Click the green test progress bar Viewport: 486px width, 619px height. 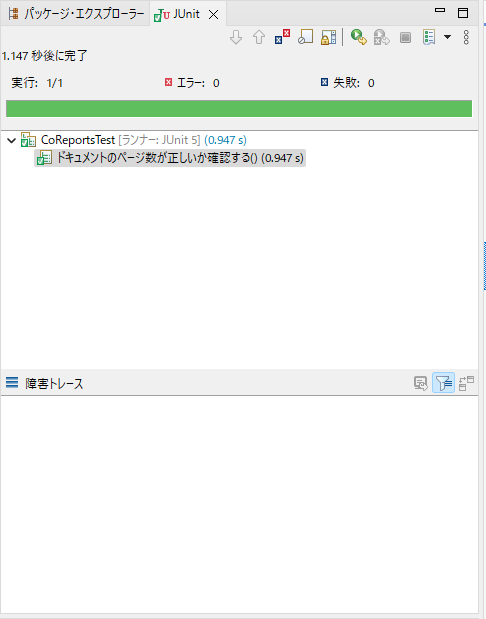(x=239, y=109)
